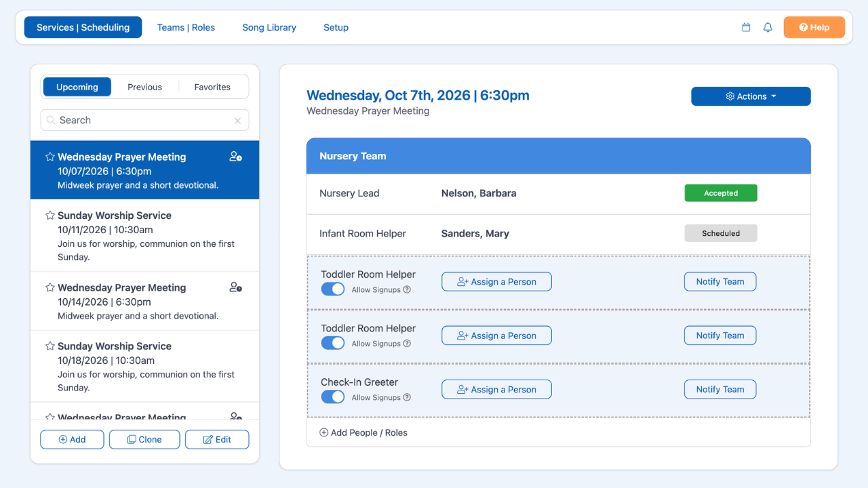The height and width of the screenshot is (488, 868).
Task: Click help icon beside second Toddler Room Helper signups
Action: click(407, 344)
